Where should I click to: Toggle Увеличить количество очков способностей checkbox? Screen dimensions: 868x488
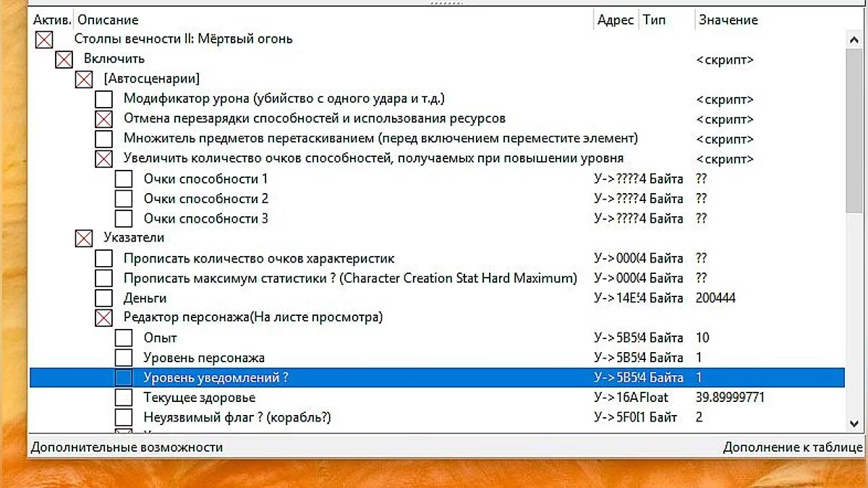[x=104, y=158]
